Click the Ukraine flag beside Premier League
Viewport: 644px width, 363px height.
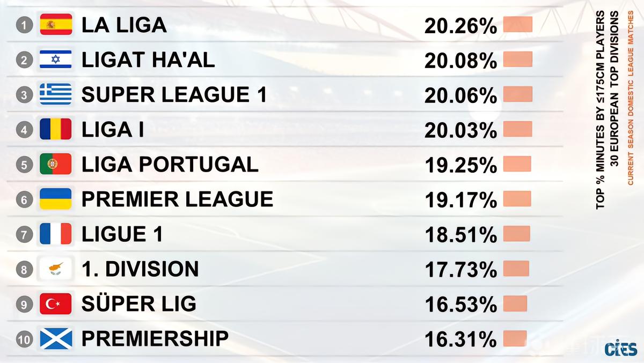click(56, 199)
